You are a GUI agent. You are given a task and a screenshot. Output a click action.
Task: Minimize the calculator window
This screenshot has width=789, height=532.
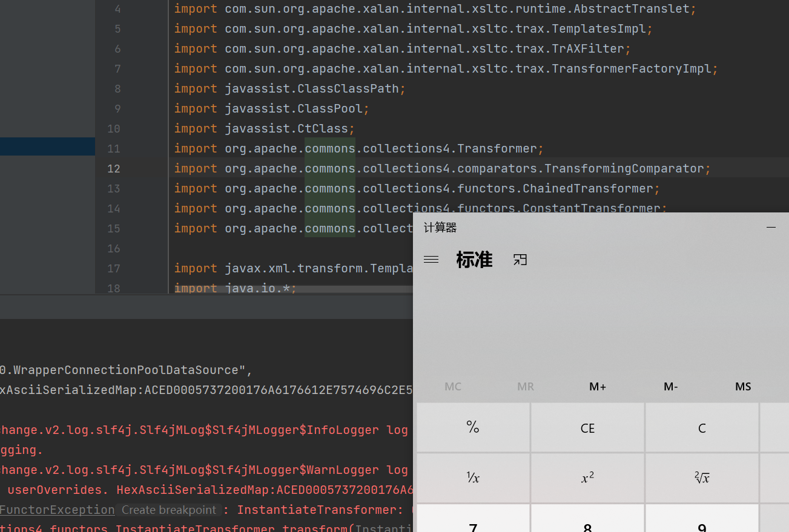[771, 228]
